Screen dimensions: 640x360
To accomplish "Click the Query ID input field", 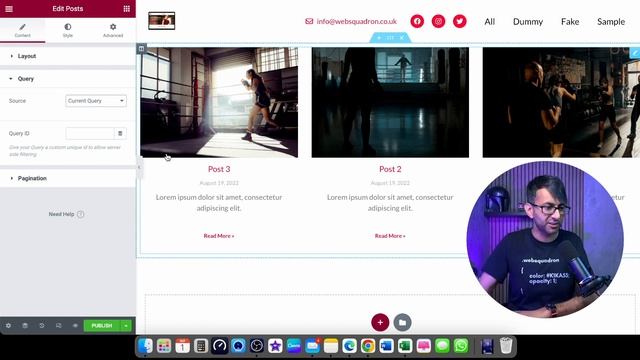I will point(90,133).
